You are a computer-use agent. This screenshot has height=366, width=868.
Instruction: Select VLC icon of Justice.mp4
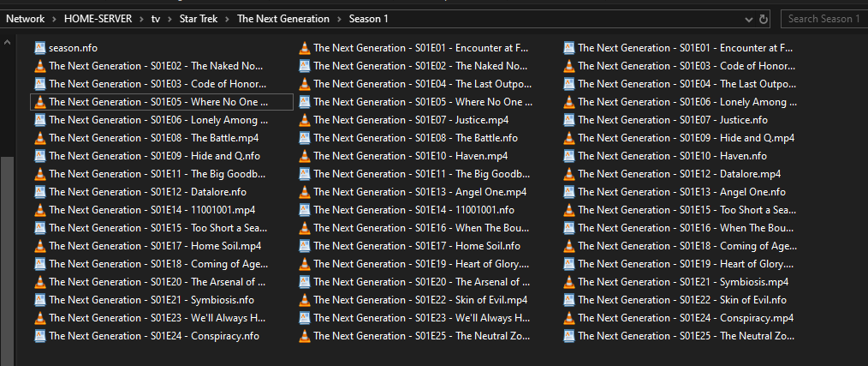[x=304, y=120]
